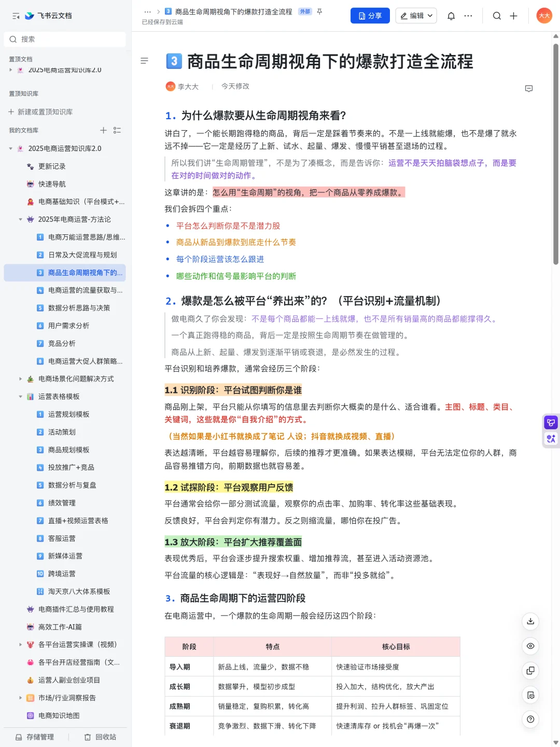The height and width of the screenshot is (747, 560).
Task: Click author name 李大大
Action: click(x=188, y=87)
